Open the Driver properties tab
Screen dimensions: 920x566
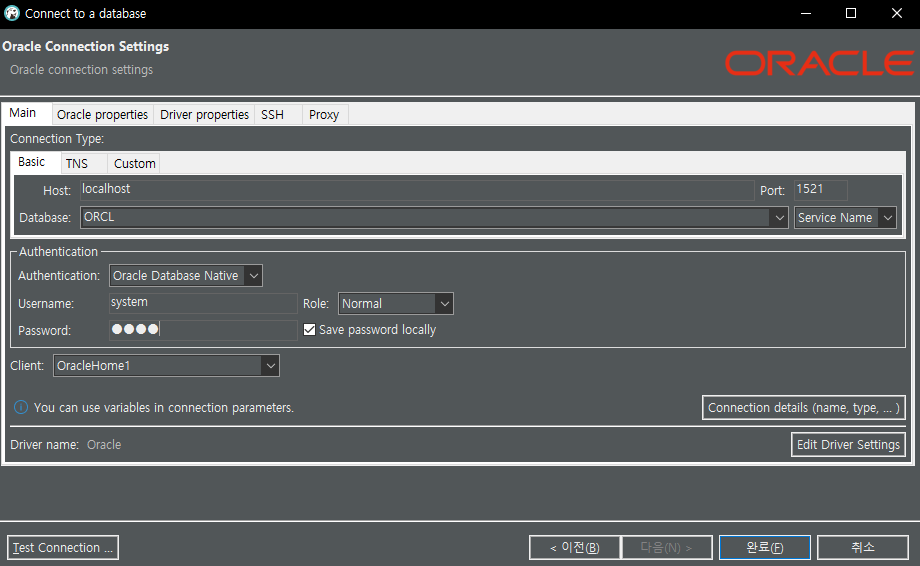coord(204,114)
